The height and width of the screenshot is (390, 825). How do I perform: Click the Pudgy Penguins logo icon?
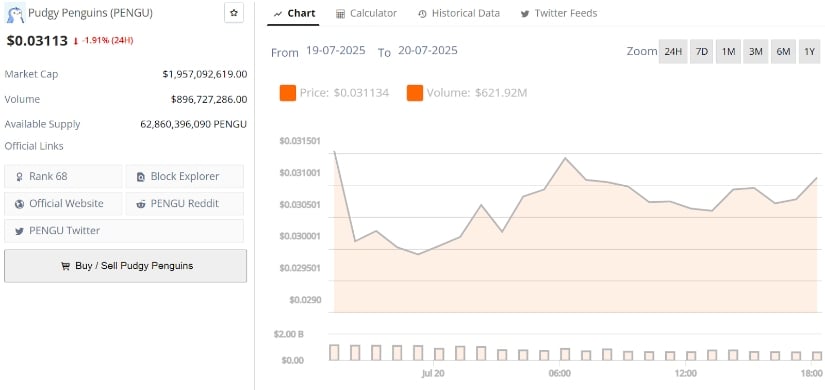coord(14,13)
